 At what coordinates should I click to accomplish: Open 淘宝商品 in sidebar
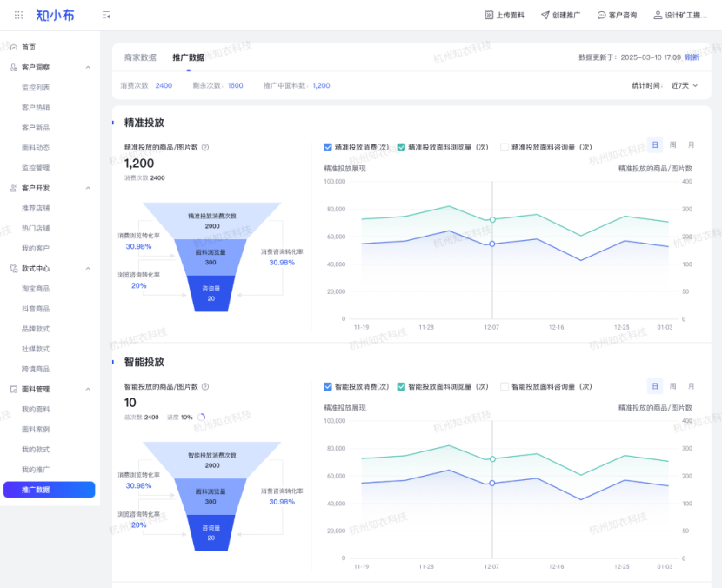click(x=36, y=289)
